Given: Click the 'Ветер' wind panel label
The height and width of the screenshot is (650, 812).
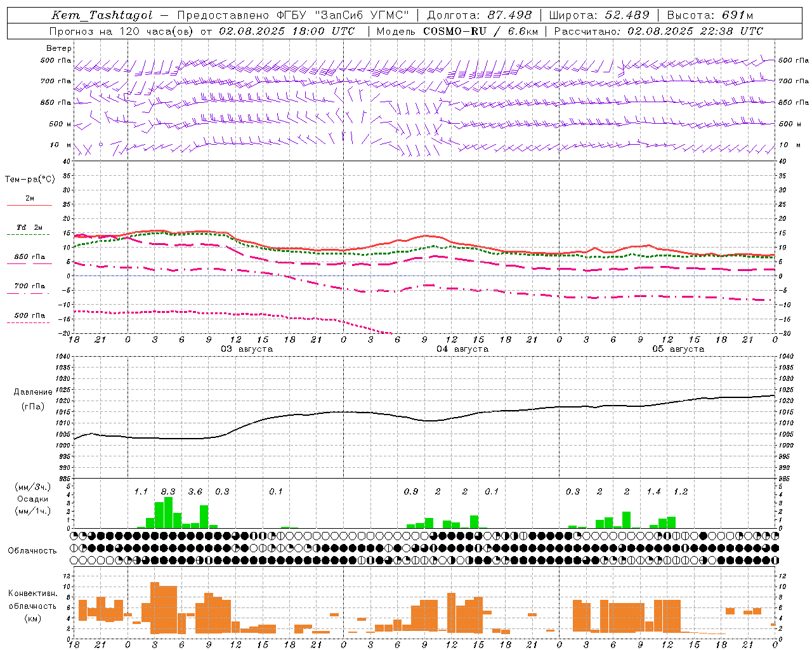Looking at the screenshot, I should click(x=59, y=48).
